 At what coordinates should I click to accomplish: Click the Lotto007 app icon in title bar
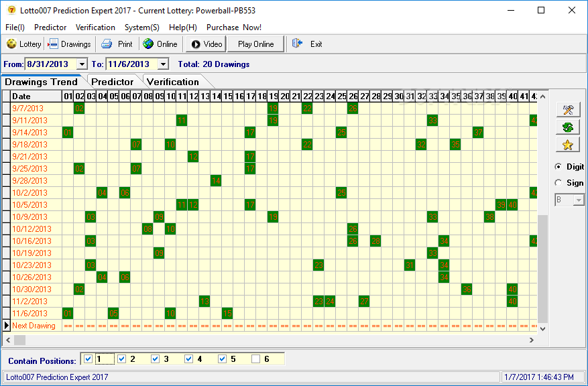[11, 10]
